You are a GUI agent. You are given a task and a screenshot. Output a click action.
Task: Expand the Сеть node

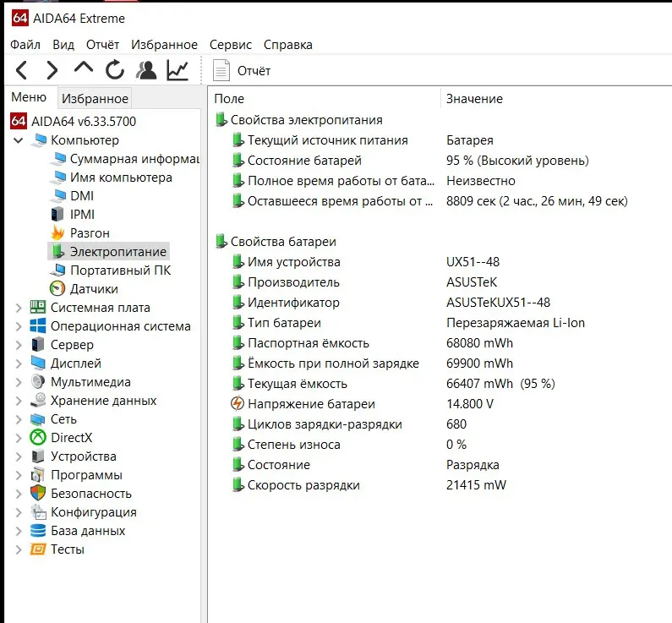[18, 419]
